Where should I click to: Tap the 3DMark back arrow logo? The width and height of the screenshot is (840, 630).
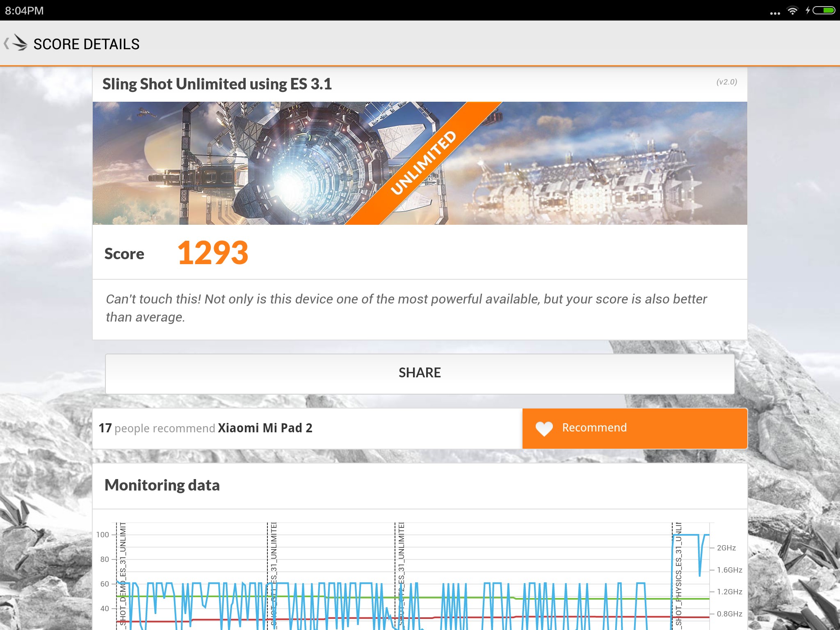[x=16, y=43]
